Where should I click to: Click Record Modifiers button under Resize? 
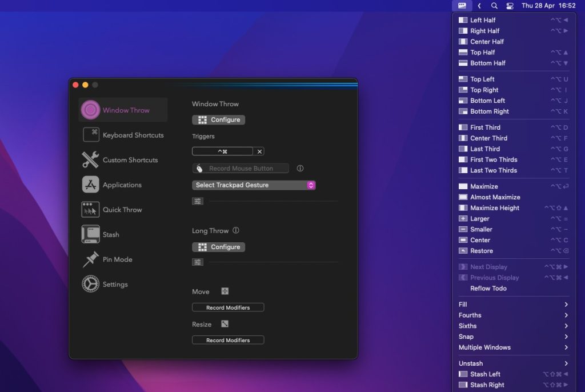click(x=228, y=340)
